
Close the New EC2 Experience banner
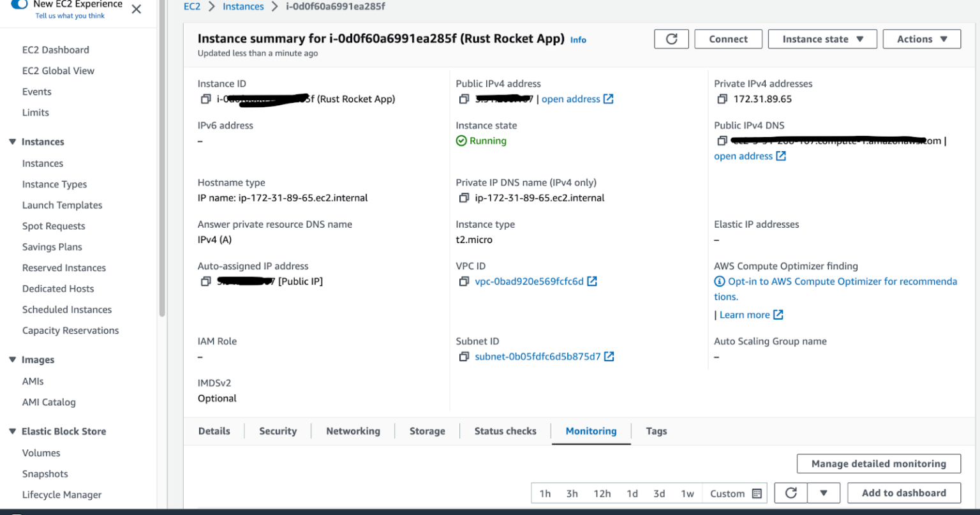click(136, 9)
